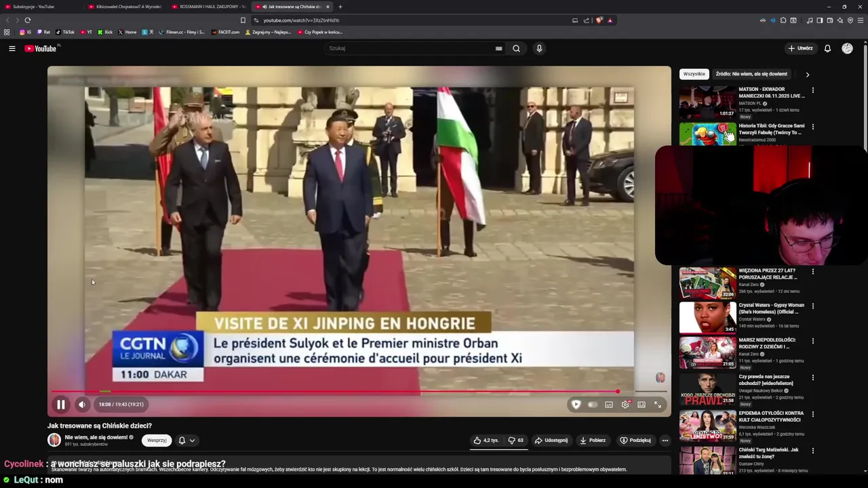Open options menu for WIĘZIONA PRZEZ 27 LAT
The image size is (868, 488).
pyautogui.click(x=813, y=272)
